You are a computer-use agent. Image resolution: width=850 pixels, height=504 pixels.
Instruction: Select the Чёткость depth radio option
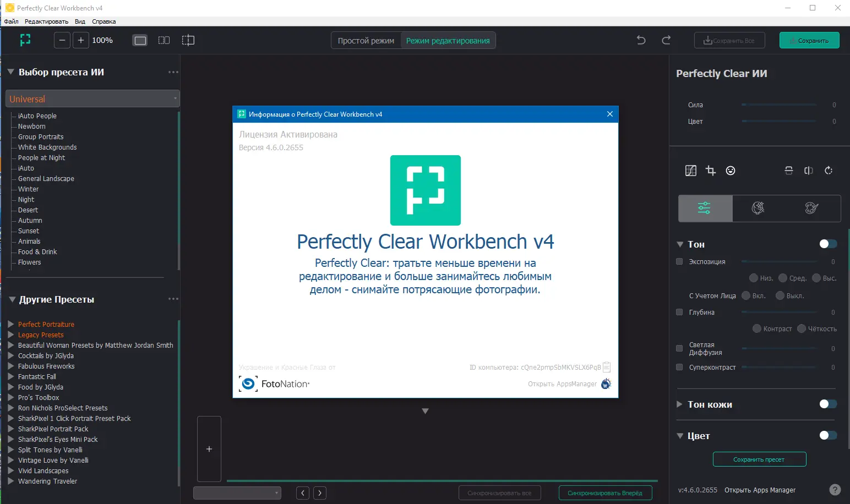click(802, 328)
